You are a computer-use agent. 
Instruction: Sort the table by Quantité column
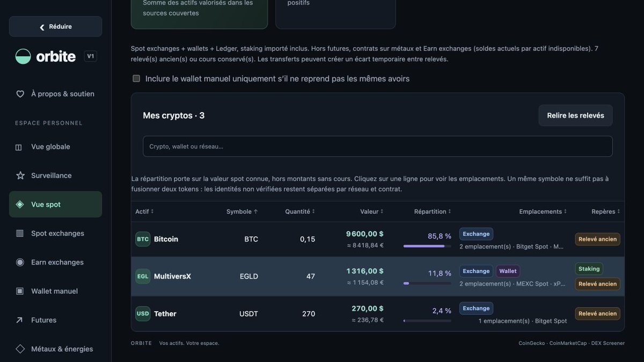[300, 211]
